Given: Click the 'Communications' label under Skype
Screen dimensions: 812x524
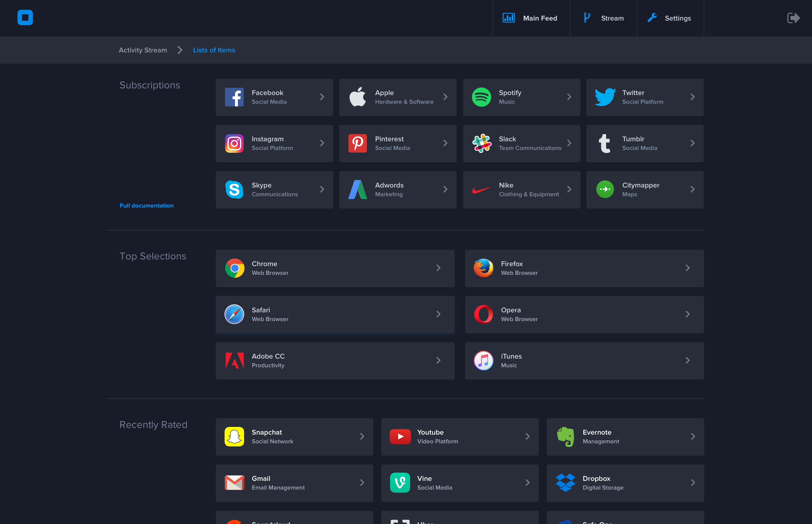Looking at the screenshot, I should coord(275,194).
